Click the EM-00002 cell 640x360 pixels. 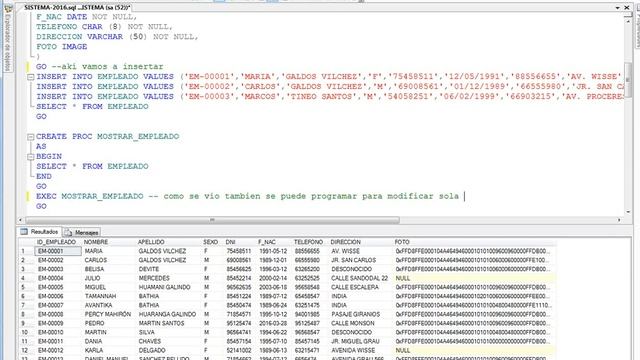58,260
